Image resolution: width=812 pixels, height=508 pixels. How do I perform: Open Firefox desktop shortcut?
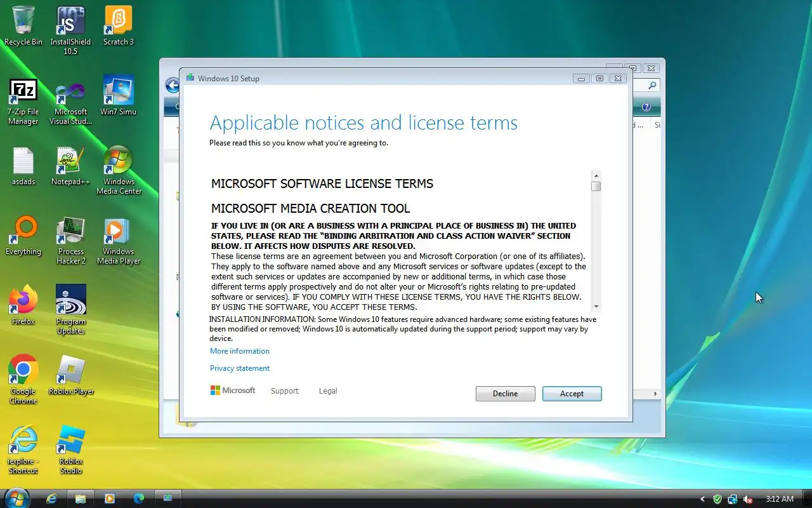coord(23,306)
